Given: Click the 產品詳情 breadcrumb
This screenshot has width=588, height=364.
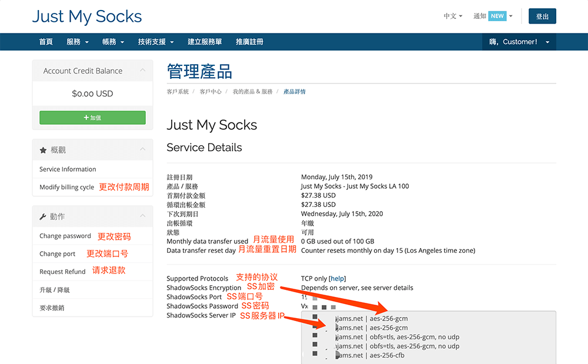Looking at the screenshot, I should [295, 92].
